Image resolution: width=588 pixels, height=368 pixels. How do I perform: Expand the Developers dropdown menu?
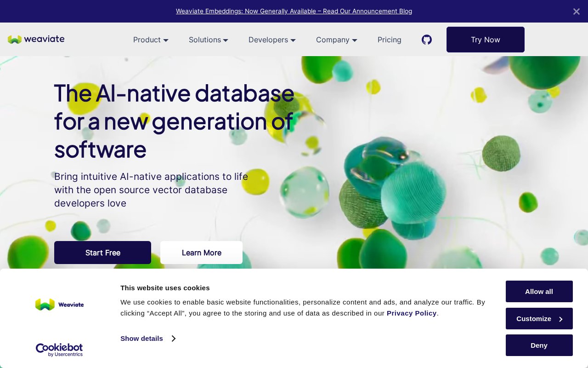(272, 40)
